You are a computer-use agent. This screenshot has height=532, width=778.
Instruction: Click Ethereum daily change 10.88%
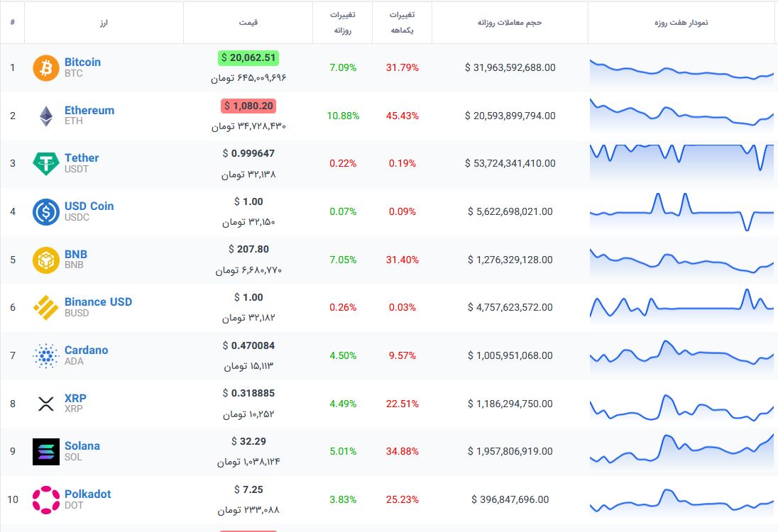(x=343, y=116)
